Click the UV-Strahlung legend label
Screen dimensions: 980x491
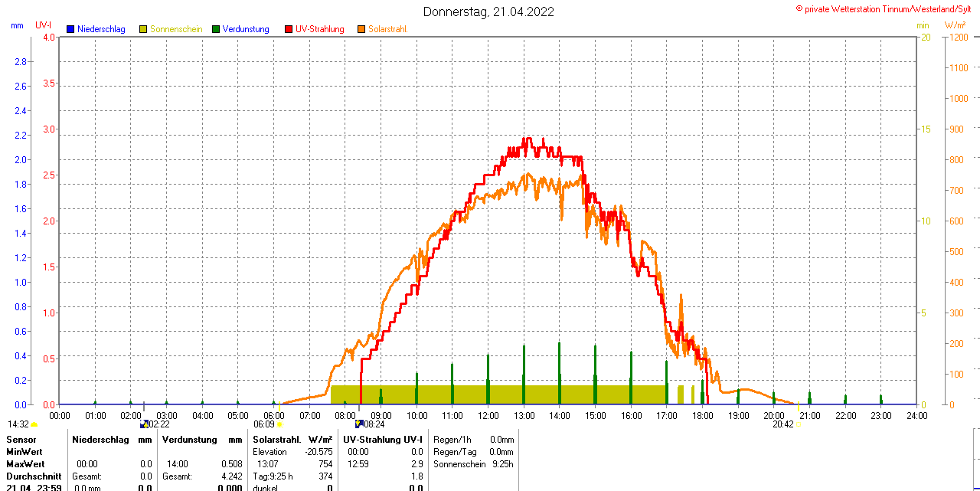coord(322,29)
